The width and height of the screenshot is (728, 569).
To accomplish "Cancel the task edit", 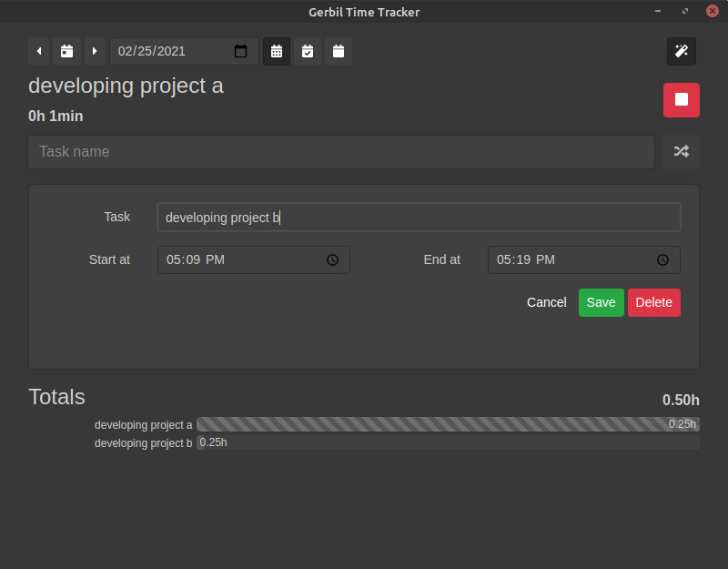I will pos(547,303).
